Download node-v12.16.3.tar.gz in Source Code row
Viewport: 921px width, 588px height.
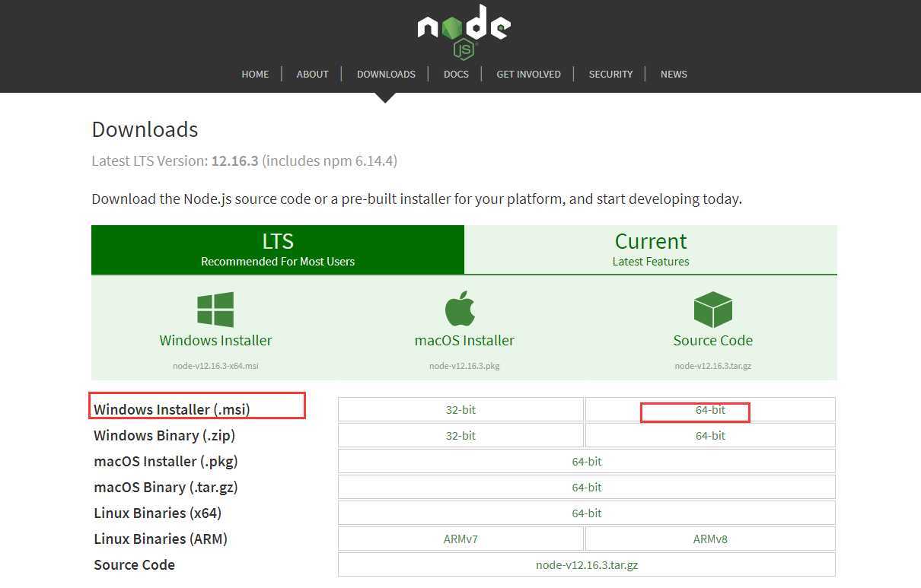(x=587, y=564)
